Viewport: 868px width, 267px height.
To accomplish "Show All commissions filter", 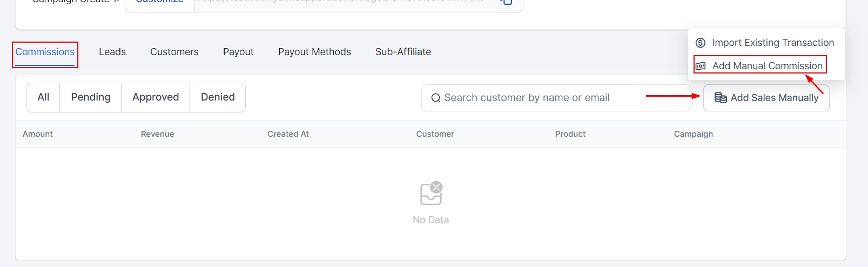I will (x=43, y=97).
